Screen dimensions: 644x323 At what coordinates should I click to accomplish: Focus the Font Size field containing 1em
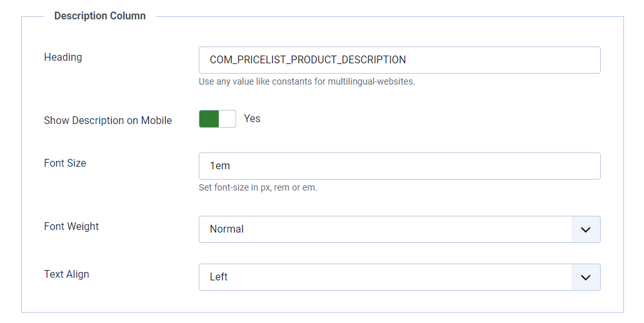point(399,166)
